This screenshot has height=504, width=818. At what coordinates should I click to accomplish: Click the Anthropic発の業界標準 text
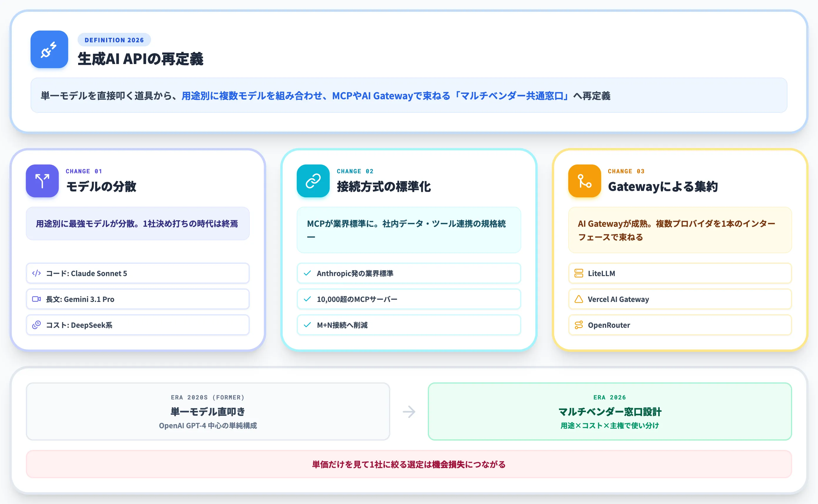click(x=355, y=273)
